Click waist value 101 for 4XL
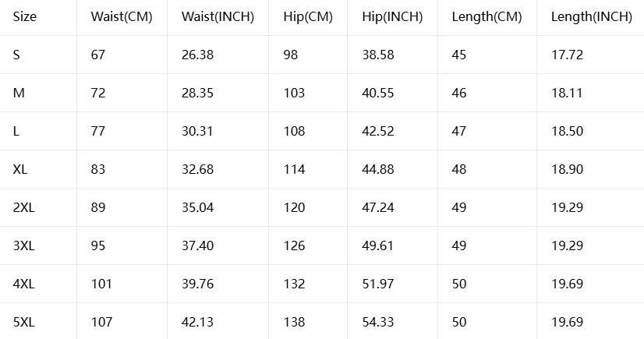This screenshot has width=644, height=339. pos(101,284)
